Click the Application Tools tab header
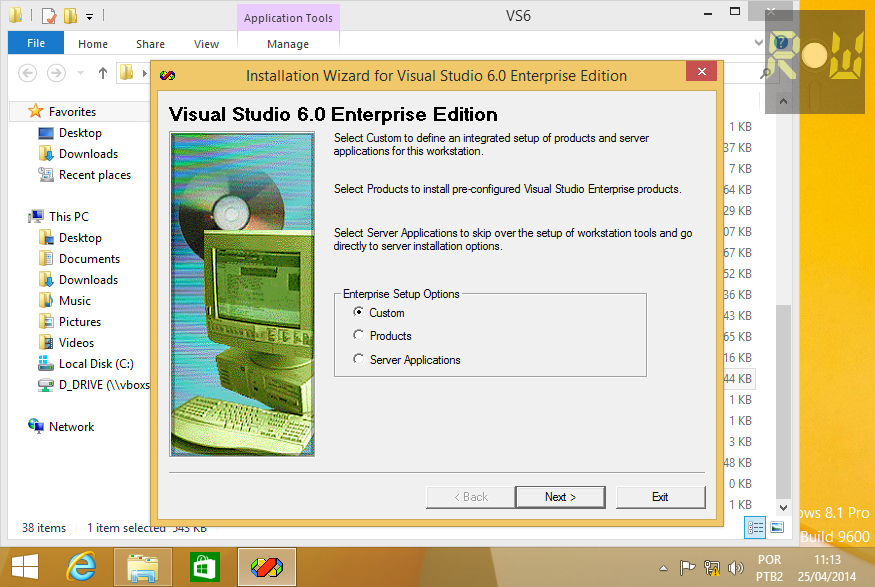Screen dimensions: 875x587 [x=288, y=18]
